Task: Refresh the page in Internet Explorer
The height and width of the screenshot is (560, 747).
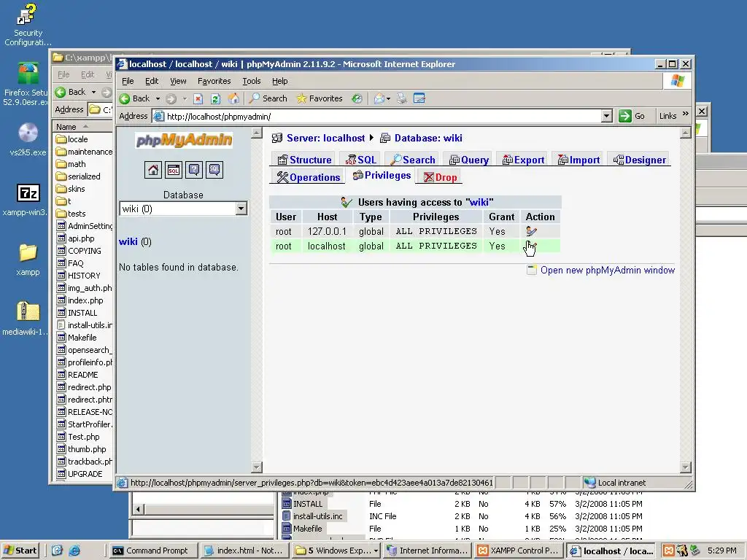Action: (x=215, y=98)
